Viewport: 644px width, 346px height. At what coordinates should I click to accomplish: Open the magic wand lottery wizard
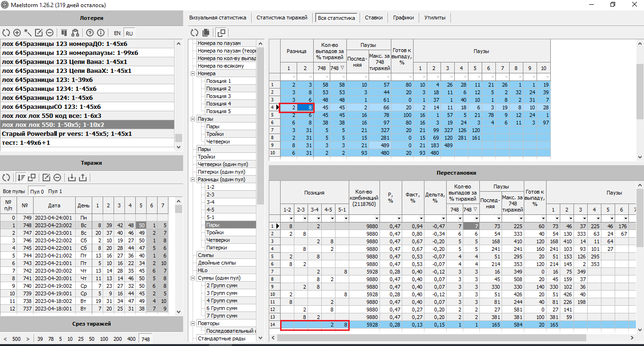[x=28, y=33]
